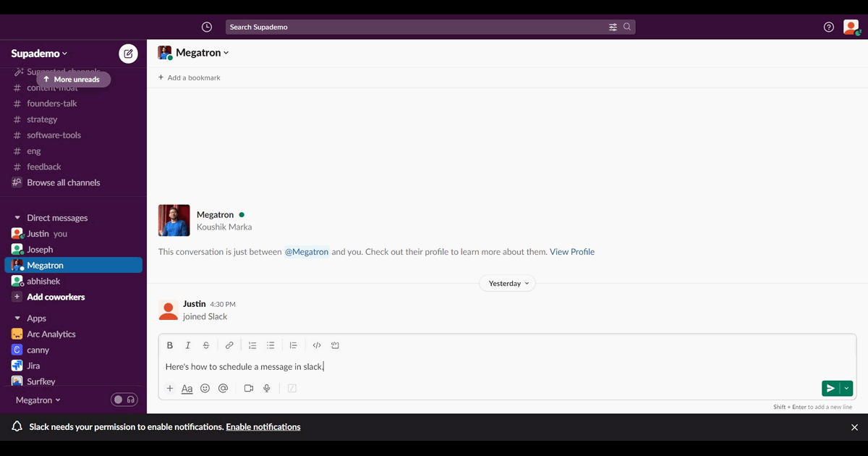Jump to More unreads
Screen dimensions: 868x456
click(x=74, y=80)
